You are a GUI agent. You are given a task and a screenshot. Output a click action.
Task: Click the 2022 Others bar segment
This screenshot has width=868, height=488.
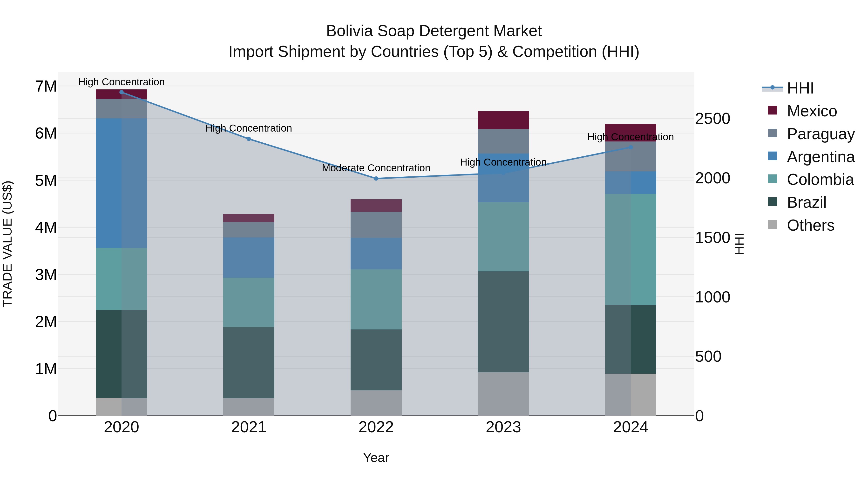[376, 403]
